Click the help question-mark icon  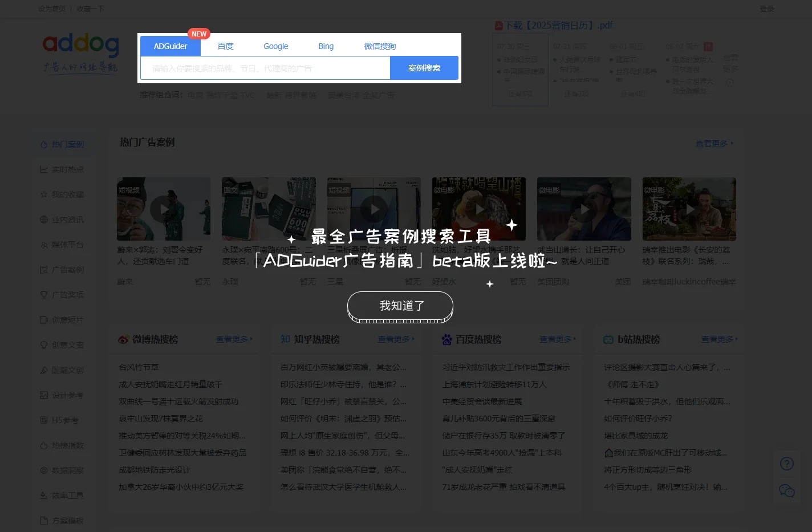787,464
